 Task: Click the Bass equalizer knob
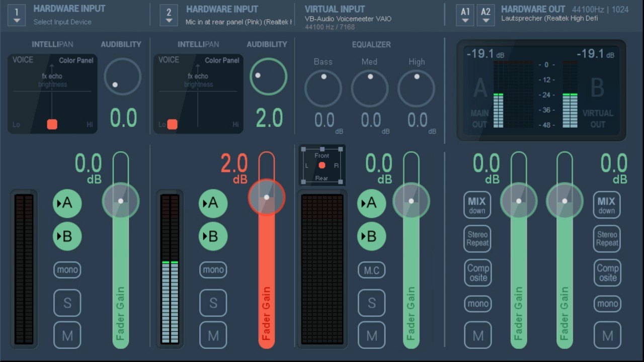tap(323, 88)
